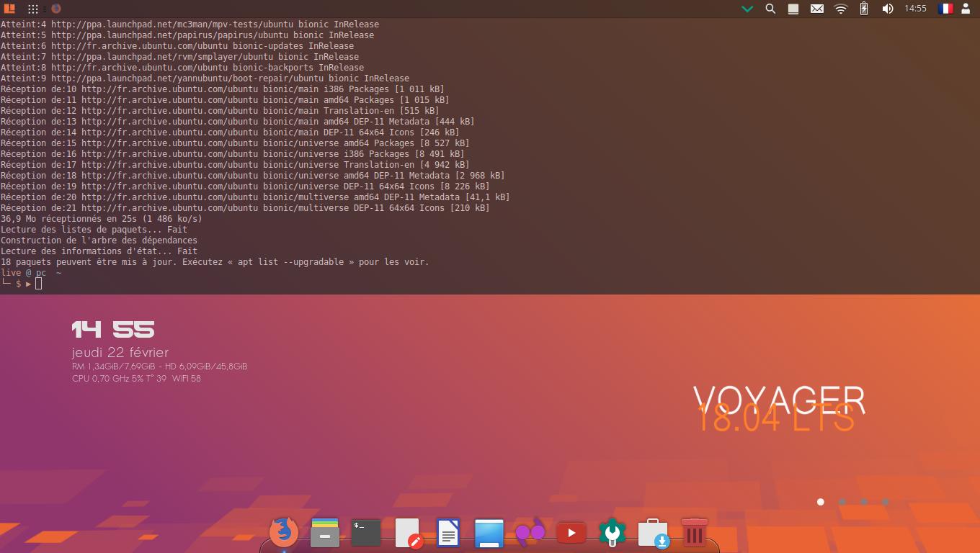This screenshot has height=553, width=980.
Task: Launch the red video player icon in dock
Action: point(571,533)
